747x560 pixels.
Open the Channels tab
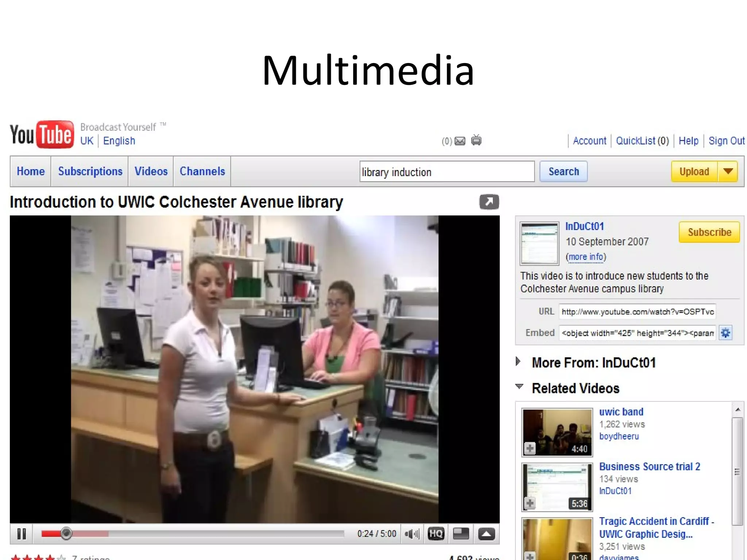[202, 171]
